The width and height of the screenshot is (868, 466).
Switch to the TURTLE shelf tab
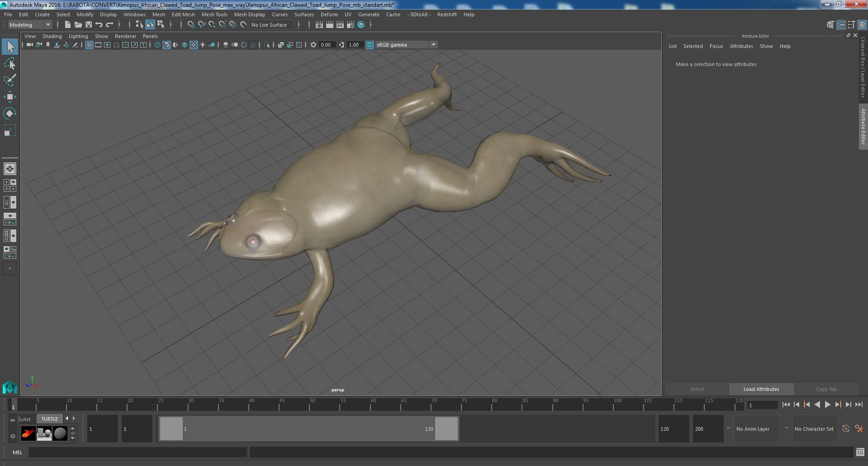pos(50,419)
